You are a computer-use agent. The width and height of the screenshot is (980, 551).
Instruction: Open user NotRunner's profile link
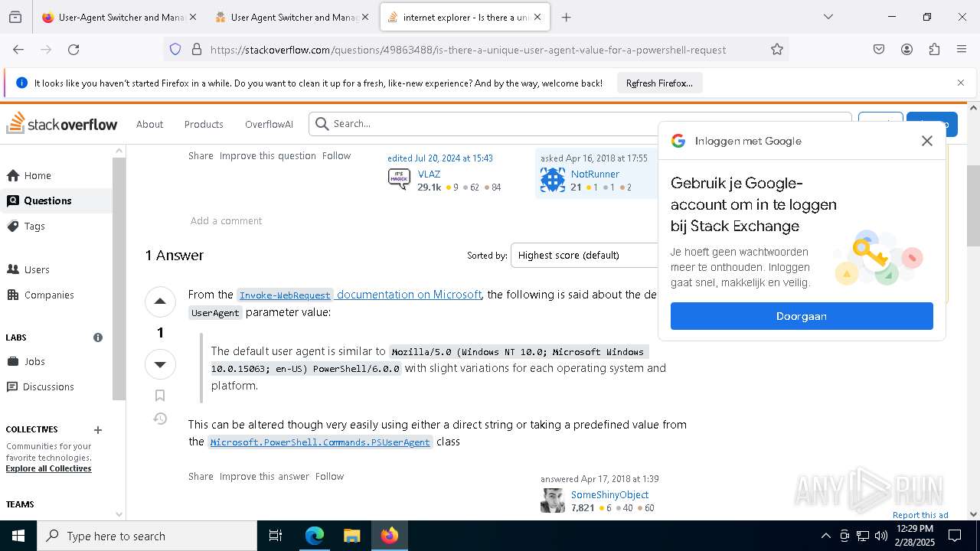coord(595,174)
